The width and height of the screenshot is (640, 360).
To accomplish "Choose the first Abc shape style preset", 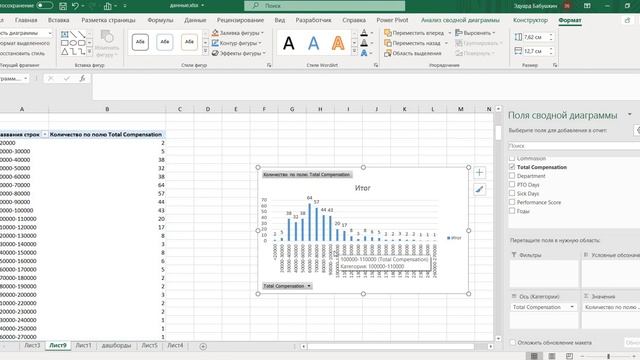I will click(x=140, y=42).
